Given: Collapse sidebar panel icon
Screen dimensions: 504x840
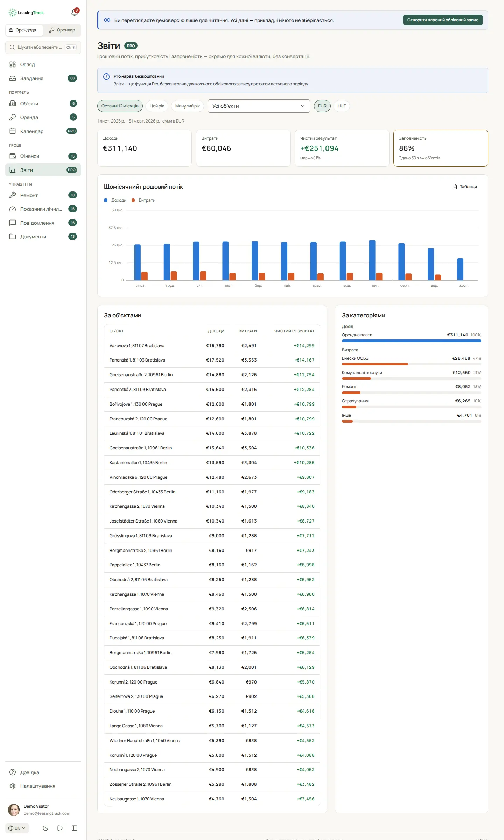Looking at the screenshot, I should (75, 828).
